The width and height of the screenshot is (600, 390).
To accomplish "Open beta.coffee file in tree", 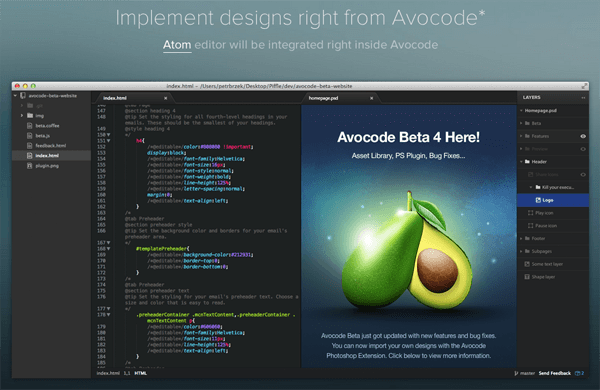I will tap(47, 126).
